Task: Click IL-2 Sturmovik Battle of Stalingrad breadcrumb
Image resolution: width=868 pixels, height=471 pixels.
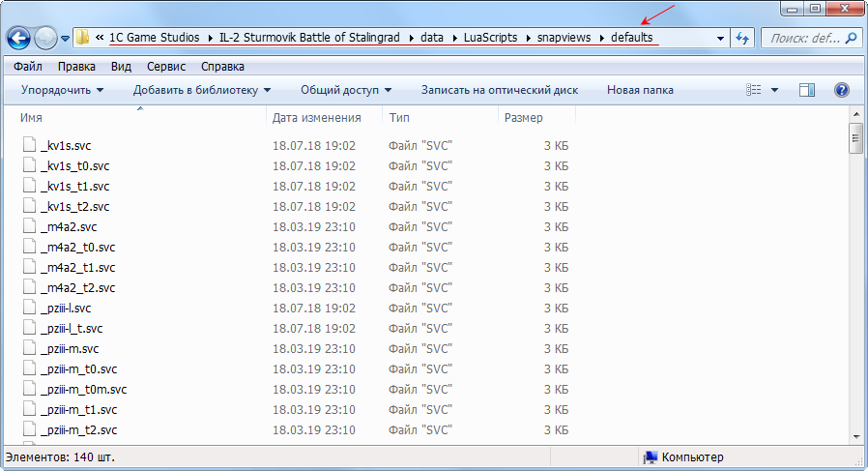Action: 309,37
